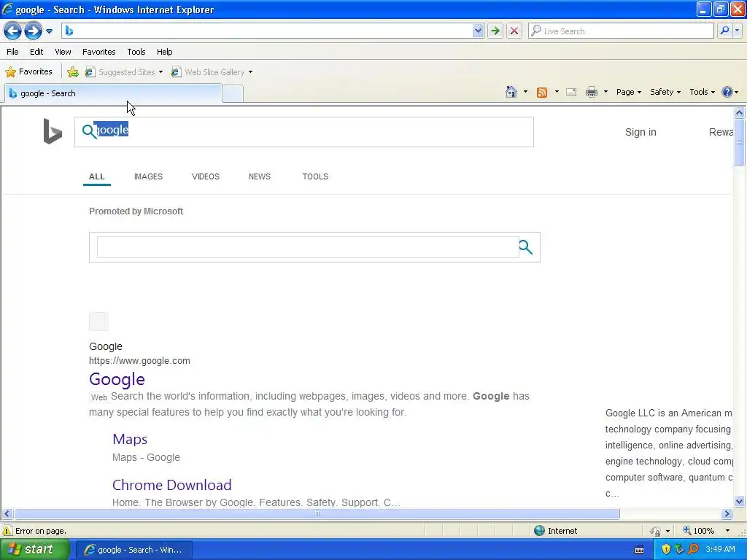This screenshot has width=747, height=560.
Task: Go forward with the Forward arrow button
Action: tap(33, 31)
